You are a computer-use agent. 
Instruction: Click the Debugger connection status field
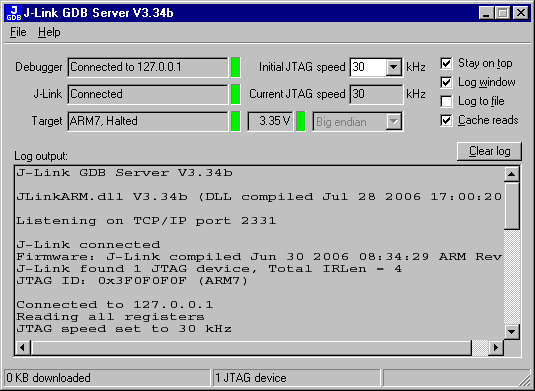click(148, 67)
